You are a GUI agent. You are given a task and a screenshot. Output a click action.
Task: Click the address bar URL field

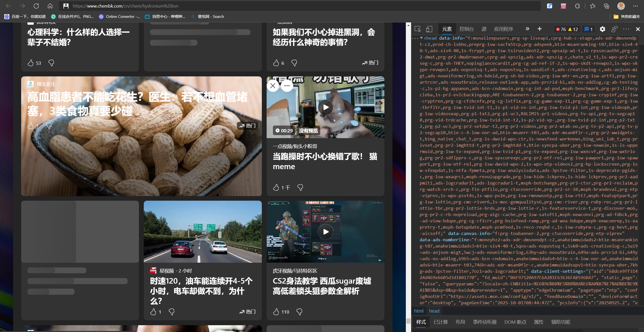[x=300, y=6]
